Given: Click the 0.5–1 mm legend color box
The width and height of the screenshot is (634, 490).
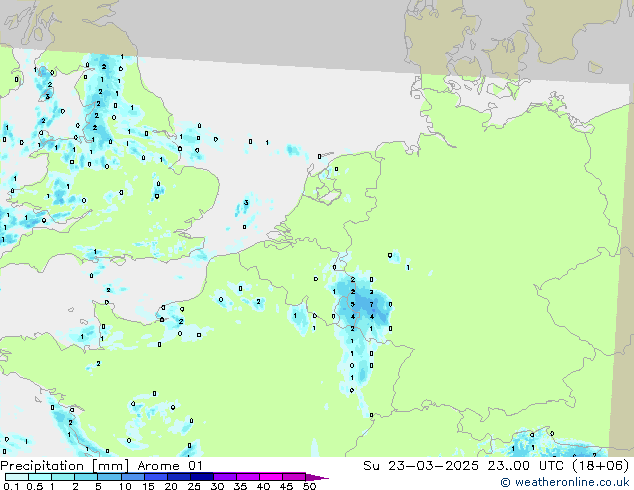Looking at the screenshot, I should tap(40, 477).
